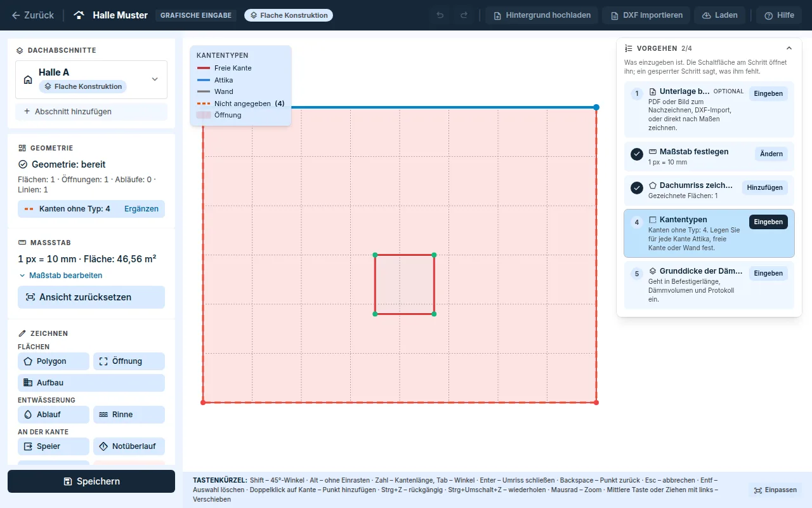
Task: Click Eingeben for Kantentypen step
Action: (768, 222)
